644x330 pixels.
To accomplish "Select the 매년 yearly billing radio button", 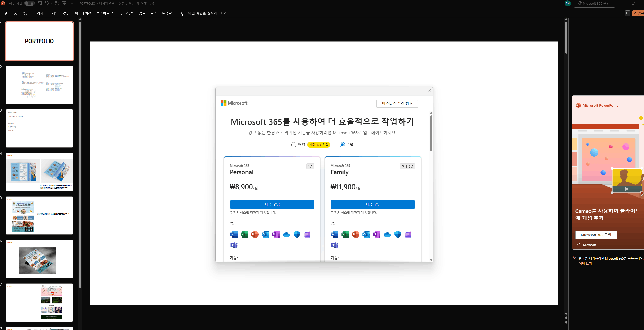I will pyautogui.click(x=294, y=145).
